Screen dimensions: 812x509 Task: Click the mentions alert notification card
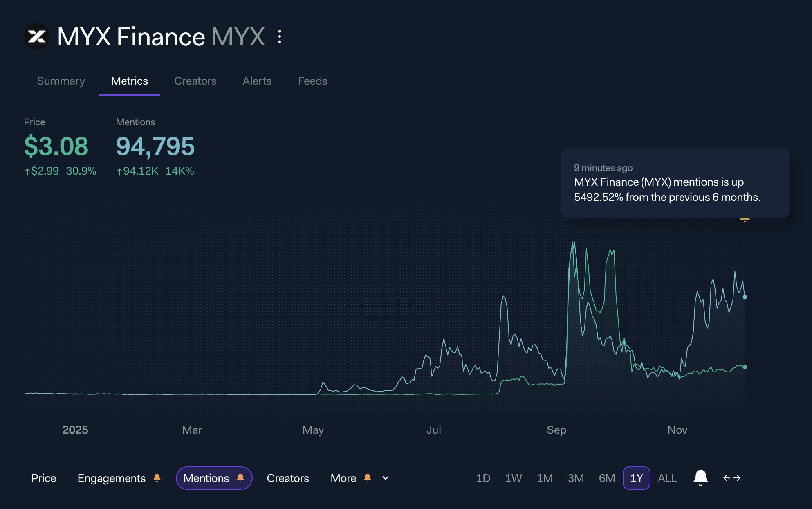coord(675,183)
